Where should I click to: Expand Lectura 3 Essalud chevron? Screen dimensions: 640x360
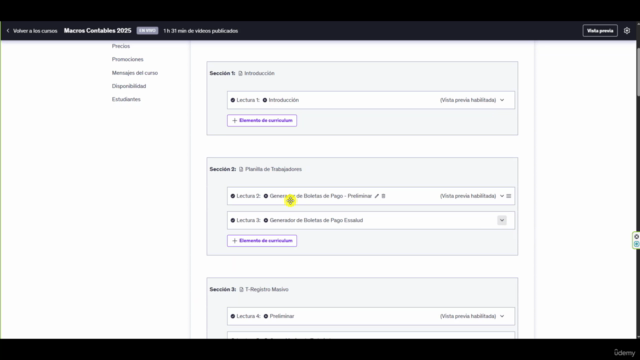point(502,220)
